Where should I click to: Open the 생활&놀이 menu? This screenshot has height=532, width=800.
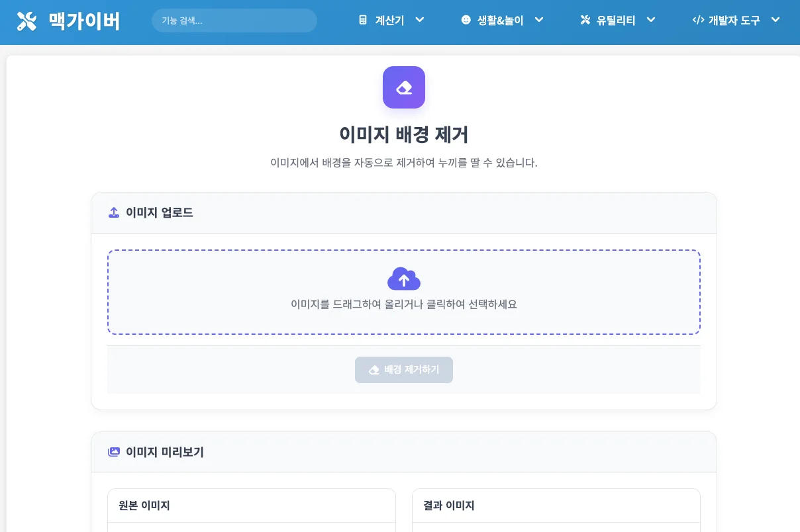[x=502, y=20]
